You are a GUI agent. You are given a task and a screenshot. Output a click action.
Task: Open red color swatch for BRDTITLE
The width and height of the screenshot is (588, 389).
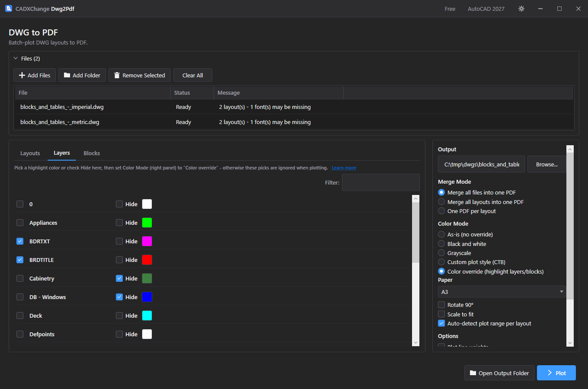click(147, 260)
